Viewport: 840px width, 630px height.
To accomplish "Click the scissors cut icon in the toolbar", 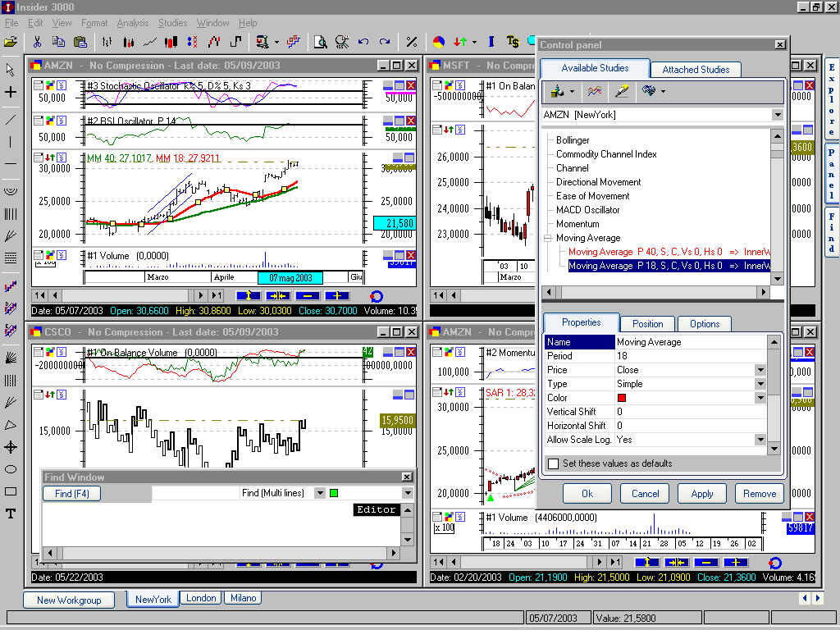I will 37,42.
